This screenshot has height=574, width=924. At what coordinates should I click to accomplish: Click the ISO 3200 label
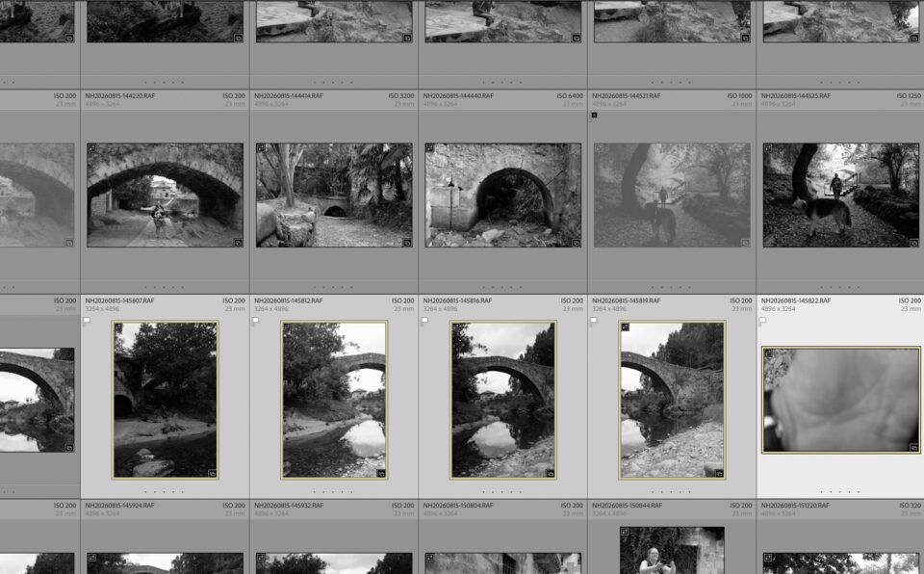(400, 95)
